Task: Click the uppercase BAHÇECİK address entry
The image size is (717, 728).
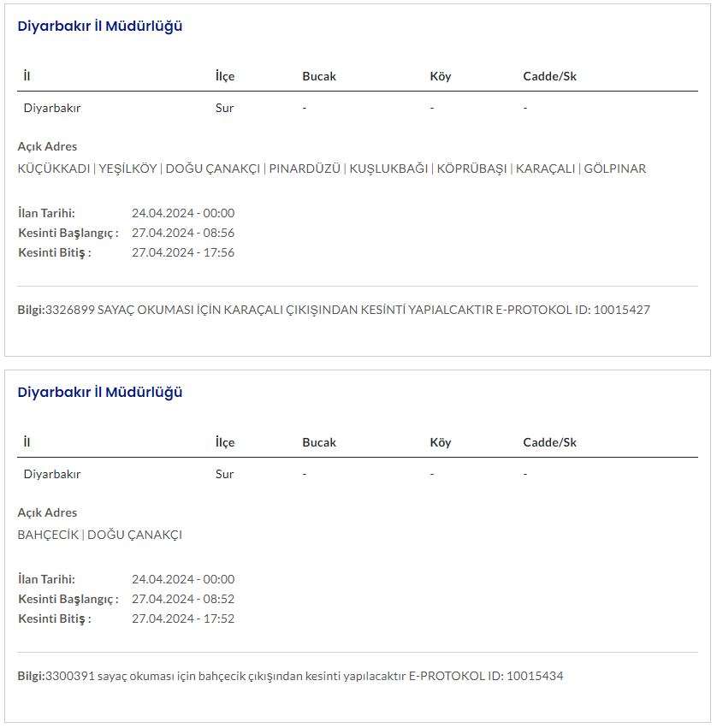Action: (x=48, y=535)
